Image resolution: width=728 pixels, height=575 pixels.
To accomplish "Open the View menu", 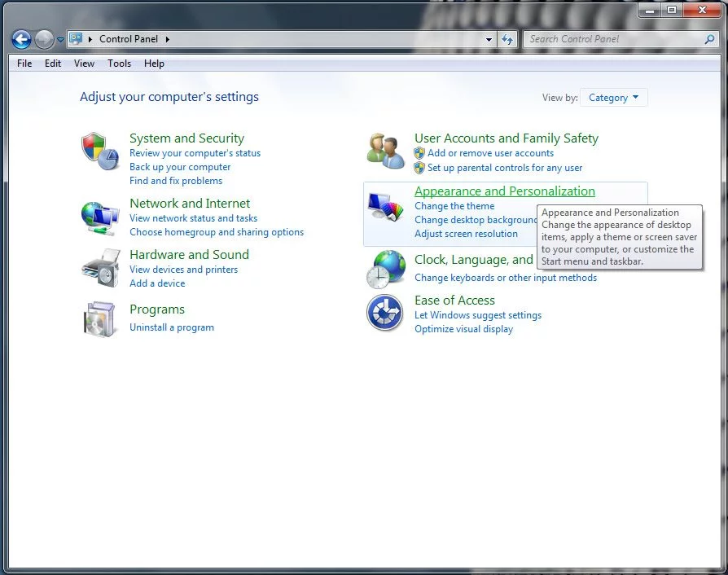I will pos(84,64).
